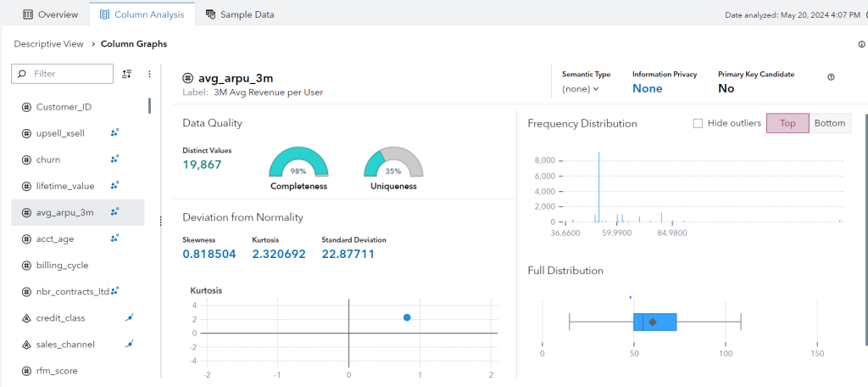
Task: Switch frequency distribution to Bottom
Action: click(830, 123)
